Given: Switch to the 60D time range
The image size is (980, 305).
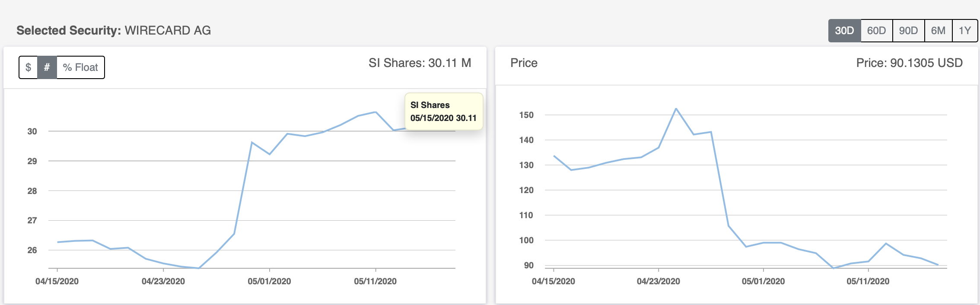Looking at the screenshot, I should [x=876, y=31].
